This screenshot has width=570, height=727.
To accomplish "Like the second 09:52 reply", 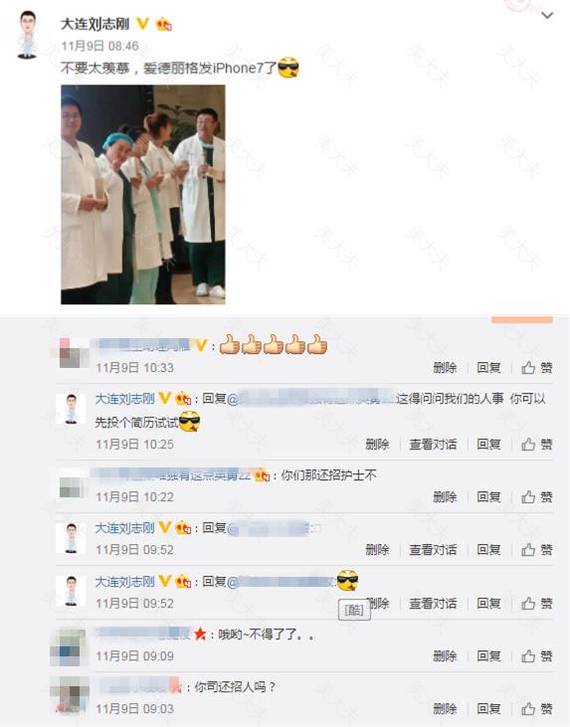I will click(x=537, y=604).
